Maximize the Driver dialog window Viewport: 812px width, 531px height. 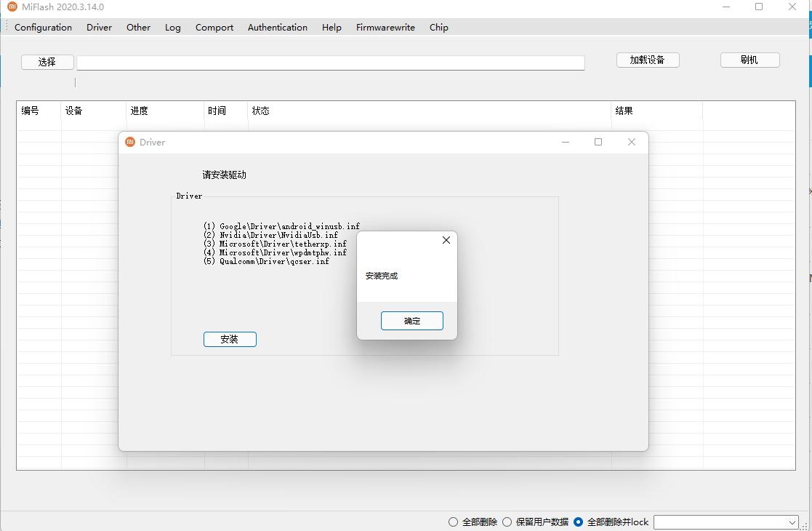pos(598,142)
